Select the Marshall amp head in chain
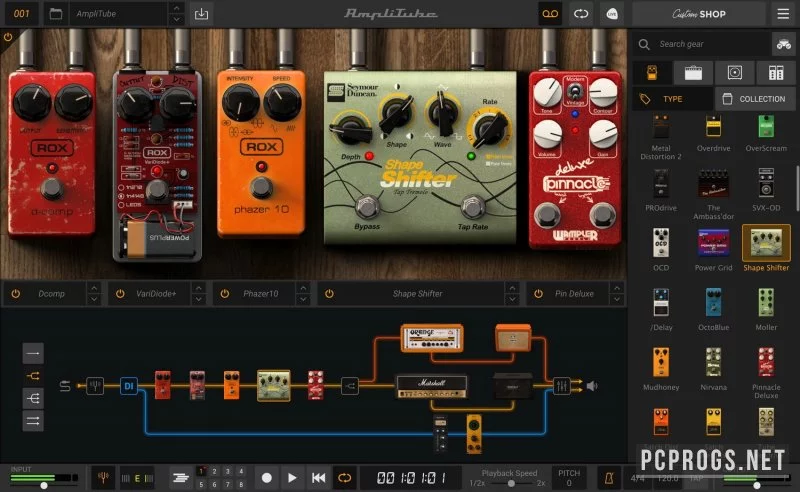 (432, 386)
